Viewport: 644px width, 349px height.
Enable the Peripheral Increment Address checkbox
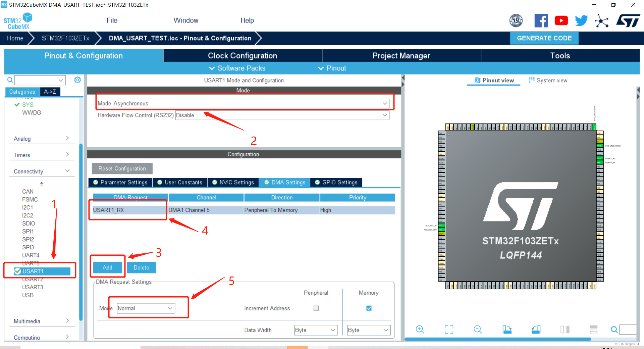(316, 308)
